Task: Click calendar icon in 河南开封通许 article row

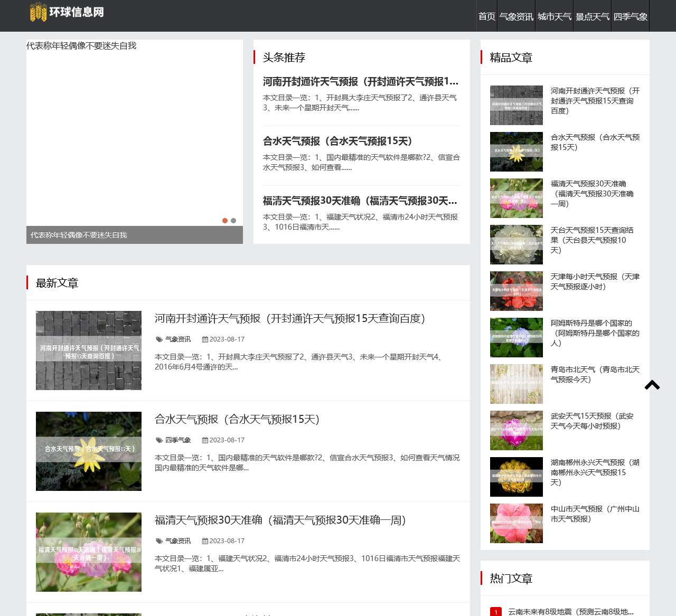Action: 205,339
